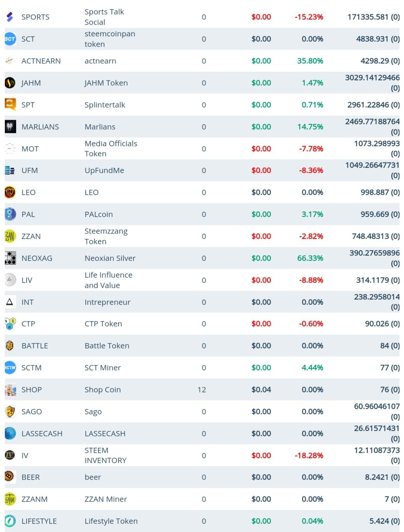Click the SPORTS token purple logo icon
This screenshot has width=404, height=532.
[x=10, y=17]
